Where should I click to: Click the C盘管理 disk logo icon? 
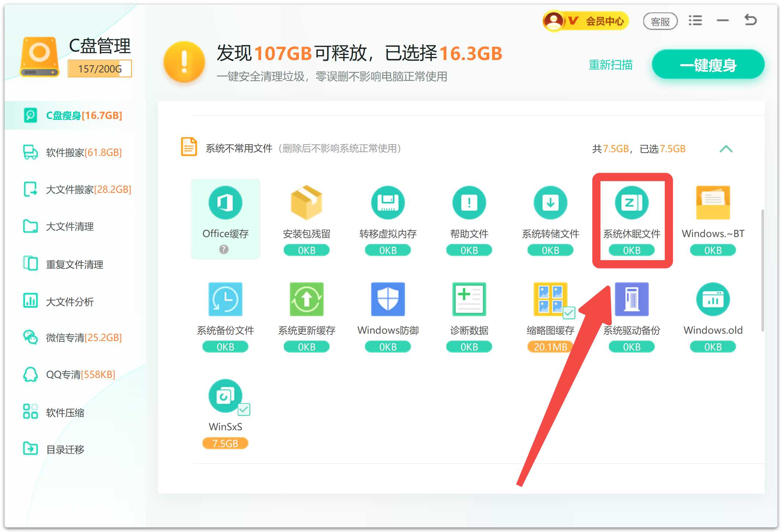[x=40, y=56]
